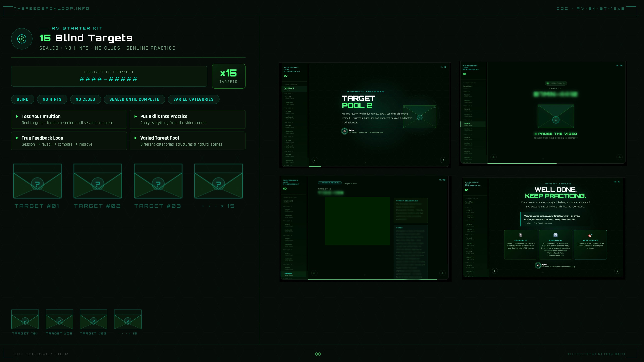
Task: Click the loop icon above Repetition
Action: [x=555, y=235]
